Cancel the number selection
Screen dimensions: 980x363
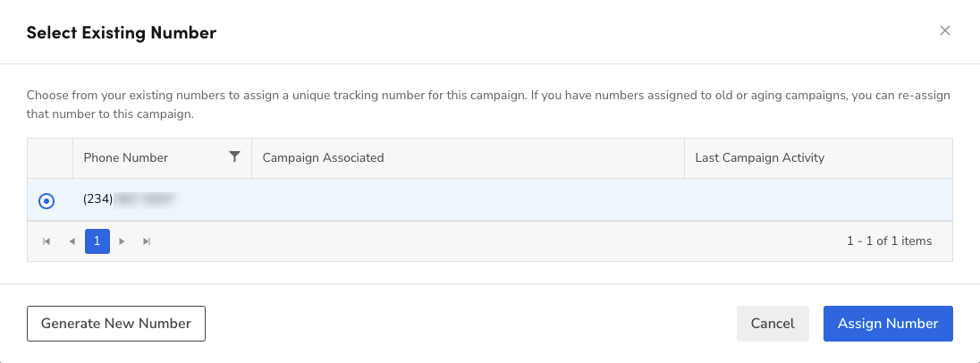[x=773, y=324]
